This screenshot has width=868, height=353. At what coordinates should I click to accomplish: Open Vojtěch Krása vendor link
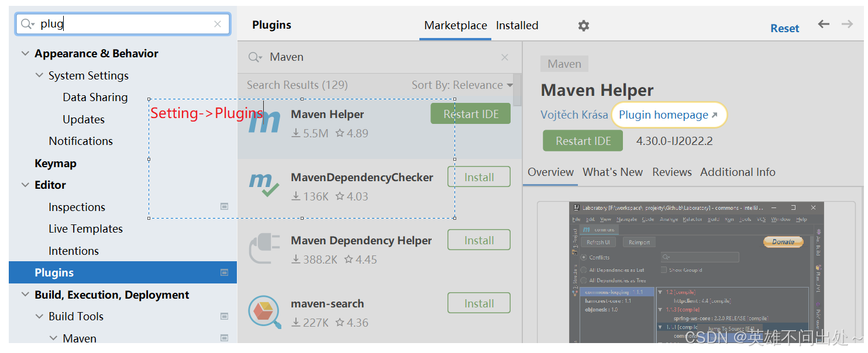574,115
